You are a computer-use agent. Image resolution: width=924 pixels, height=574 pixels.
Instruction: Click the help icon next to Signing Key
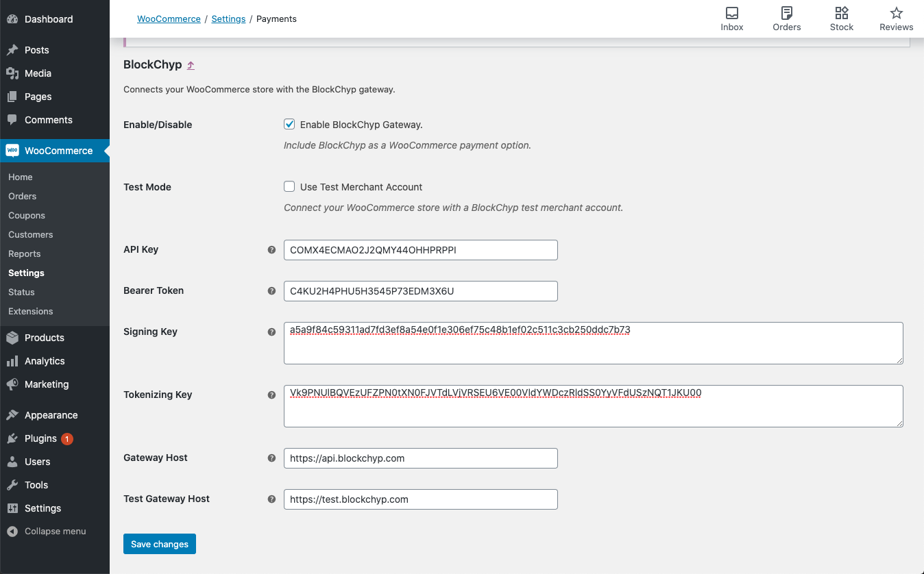pos(271,332)
